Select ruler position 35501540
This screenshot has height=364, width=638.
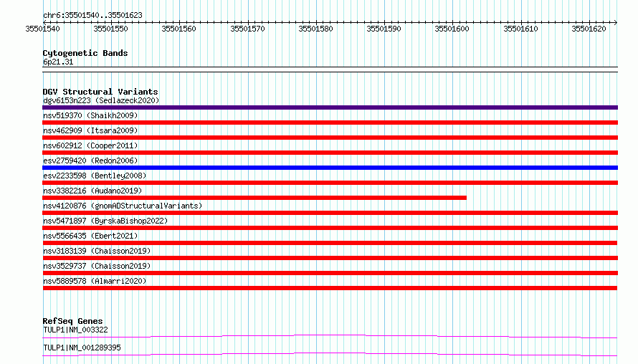pyautogui.click(x=42, y=29)
